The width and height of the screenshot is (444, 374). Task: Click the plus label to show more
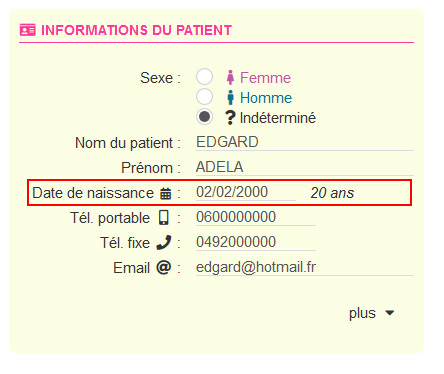pyautogui.click(x=362, y=313)
